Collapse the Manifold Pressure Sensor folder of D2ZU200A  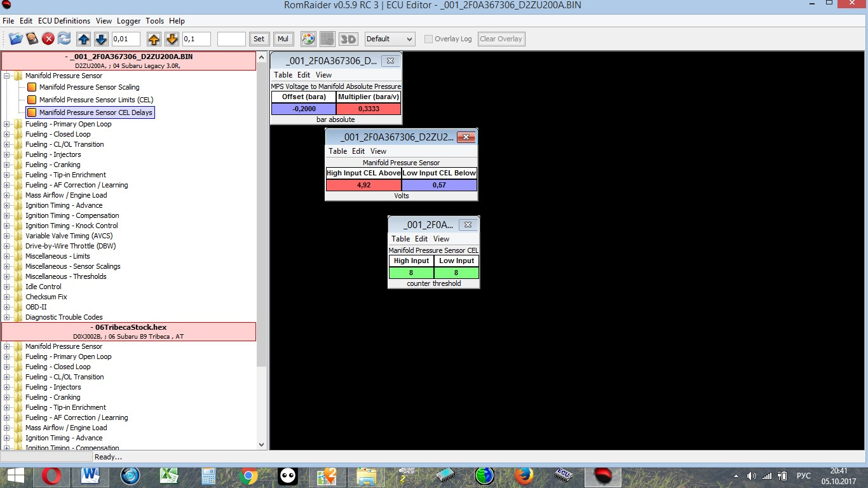coord(8,76)
